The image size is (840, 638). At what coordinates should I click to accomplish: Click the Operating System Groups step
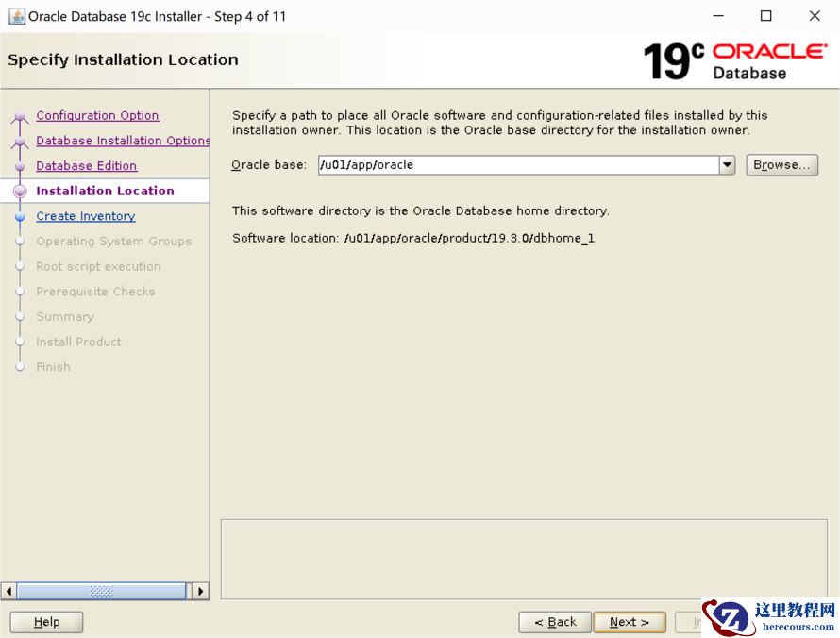[114, 241]
